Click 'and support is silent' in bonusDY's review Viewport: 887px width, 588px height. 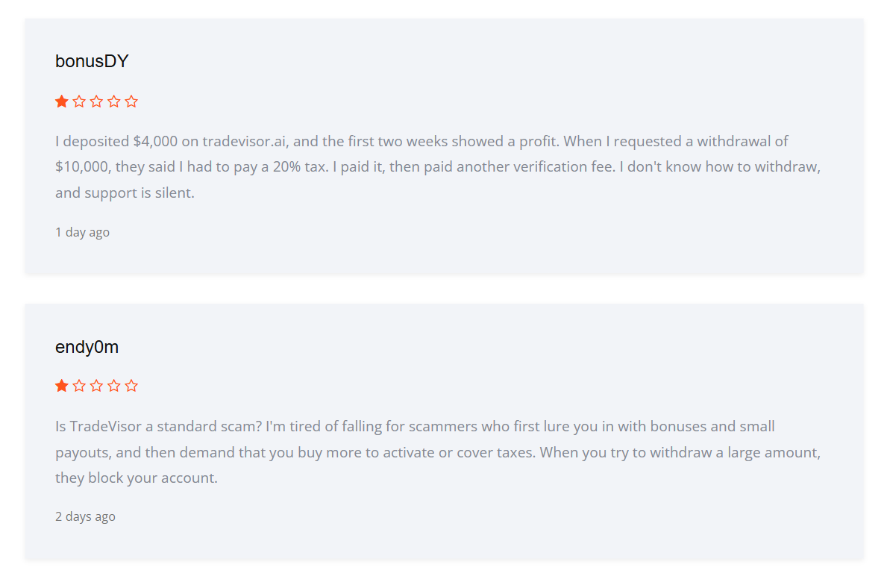(x=125, y=193)
